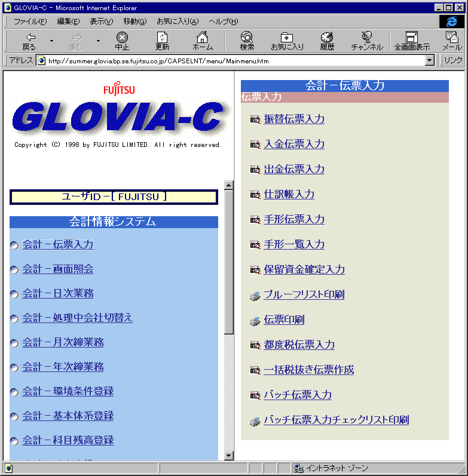Click the リンク links bar label

[453, 60]
